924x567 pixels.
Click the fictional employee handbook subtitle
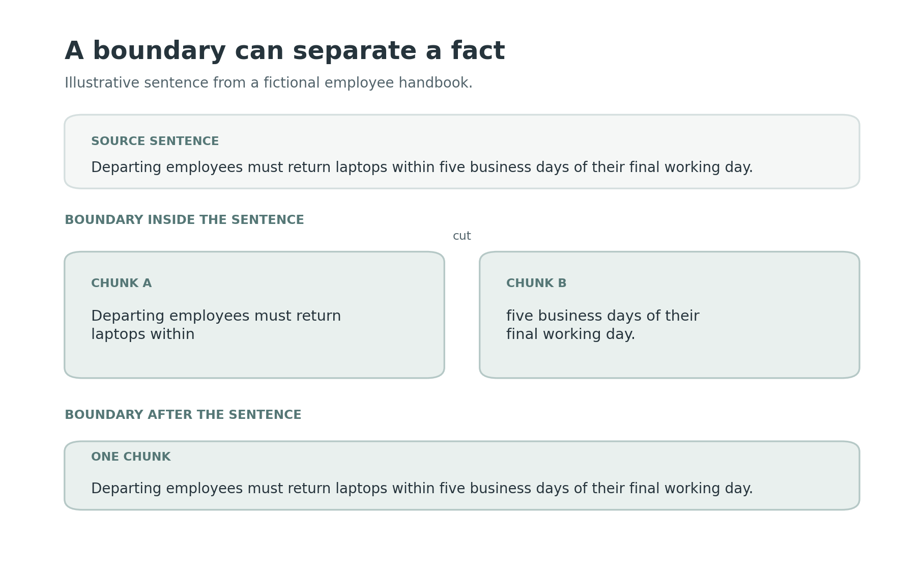(269, 83)
